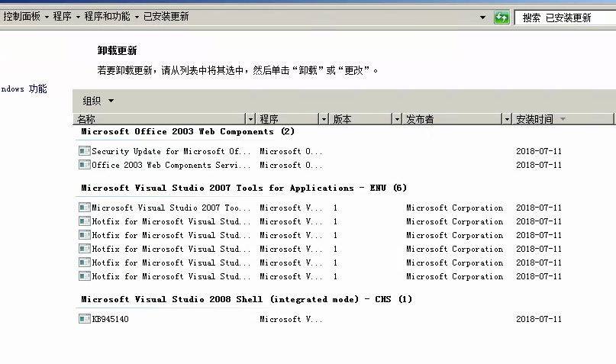616x364 pixels.
Task: Open filter dropdown of 版本 column
Action: [397, 119]
